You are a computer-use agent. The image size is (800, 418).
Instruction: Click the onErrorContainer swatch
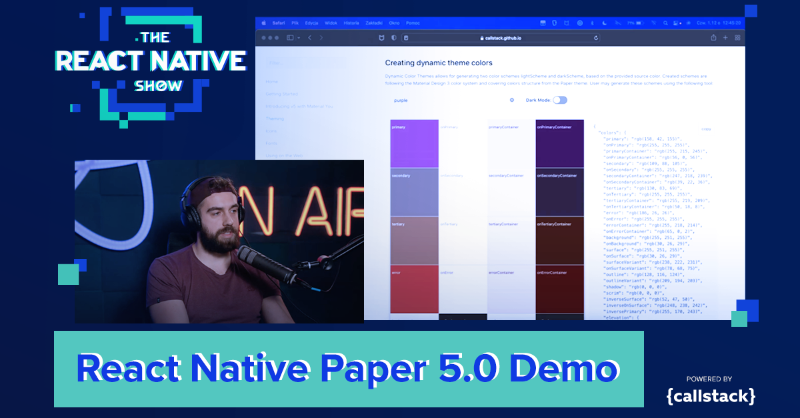coord(560,289)
